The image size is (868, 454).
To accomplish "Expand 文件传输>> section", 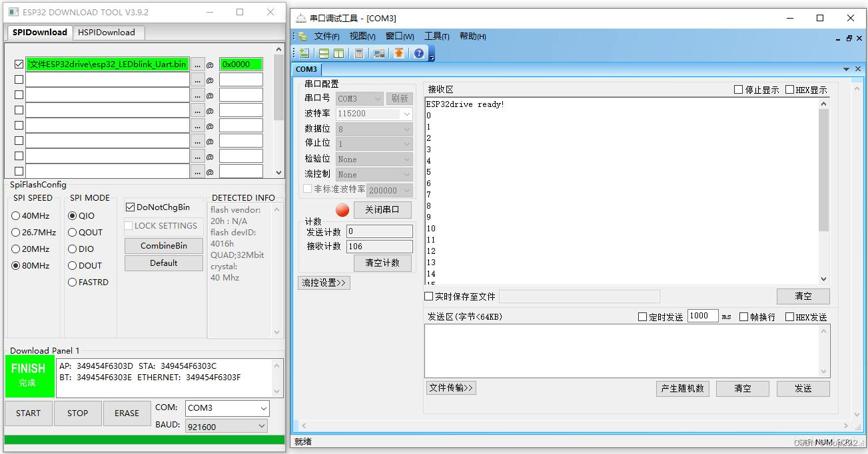I will [x=451, y=388].
